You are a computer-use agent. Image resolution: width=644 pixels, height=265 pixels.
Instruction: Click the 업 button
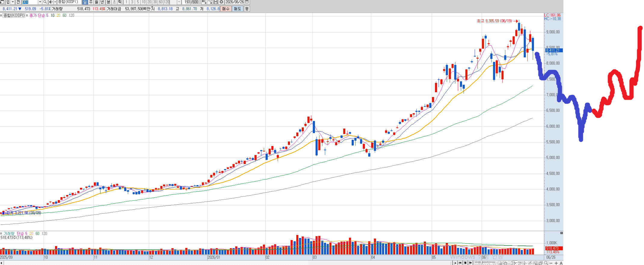coord(8,2)
